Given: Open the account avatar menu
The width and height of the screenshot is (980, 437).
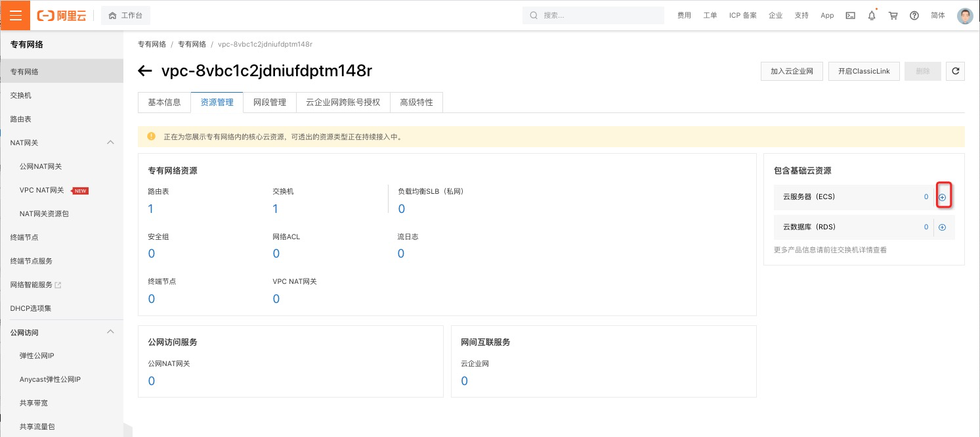Looking at the screenshot, I should click(x=964, y=15).
